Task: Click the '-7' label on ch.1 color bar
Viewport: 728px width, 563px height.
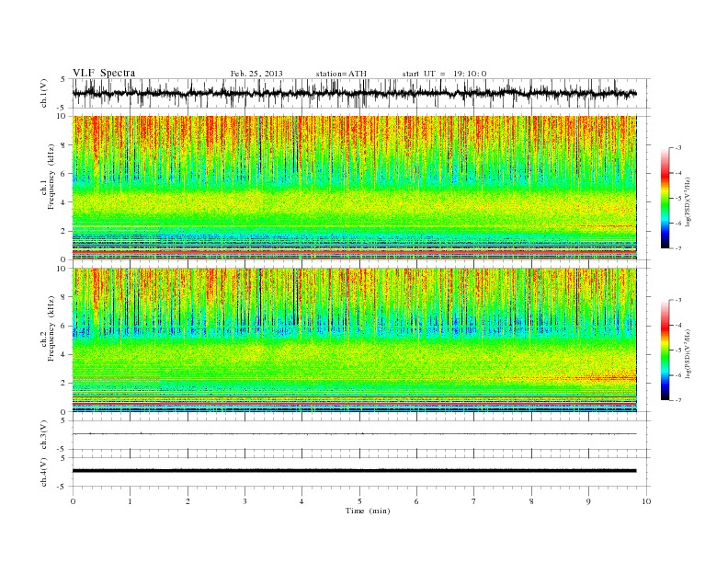Action: coord(678,248)
